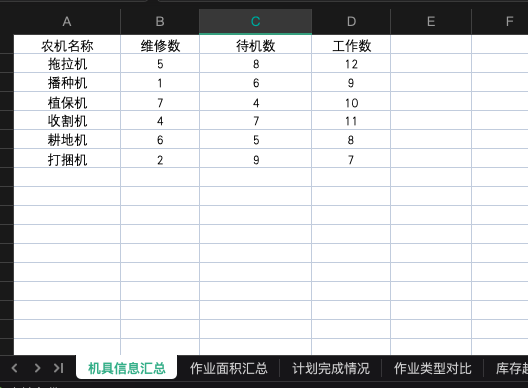Viewport: 528px width, 388px height.
Task: Go to the next sheet tab arrow
Action: (37, 368)
